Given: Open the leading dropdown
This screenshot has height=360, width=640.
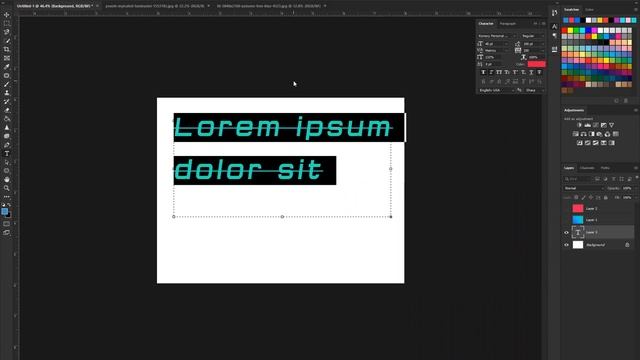Looking at the screenshot, I should 533,44.
